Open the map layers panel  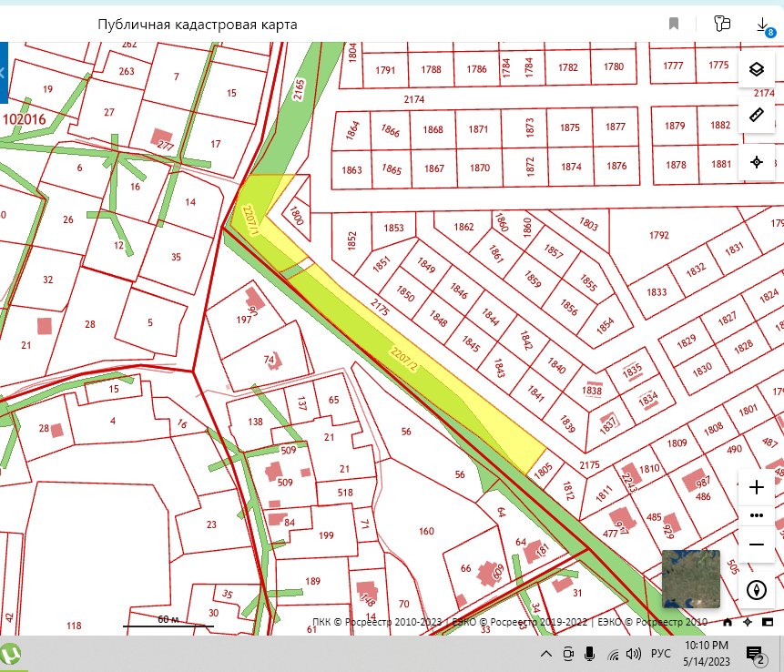[757, 69]
